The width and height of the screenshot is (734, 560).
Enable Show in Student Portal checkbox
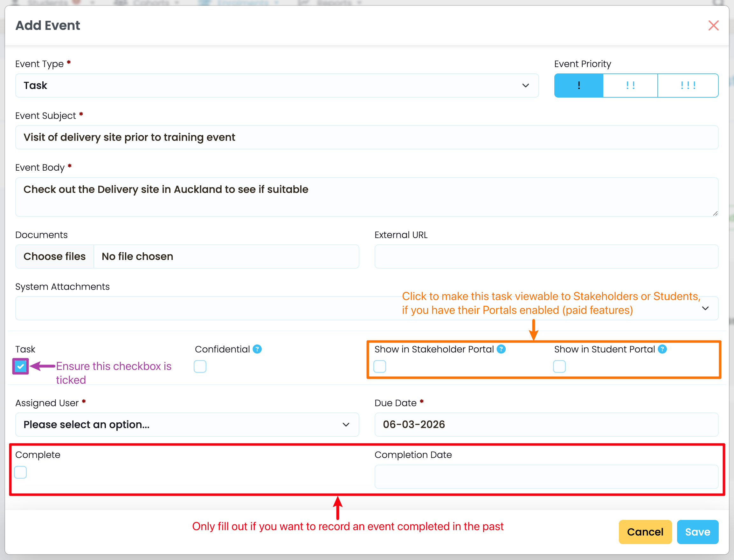[x=559, y=366]
